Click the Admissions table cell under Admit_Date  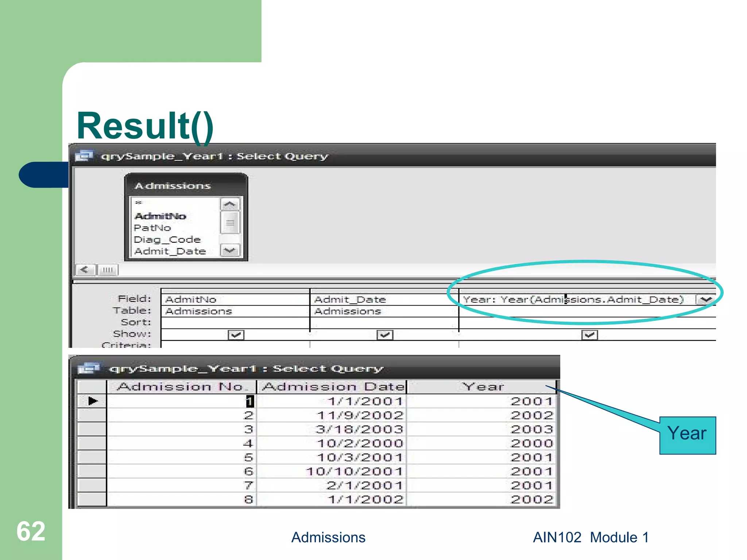384,311
